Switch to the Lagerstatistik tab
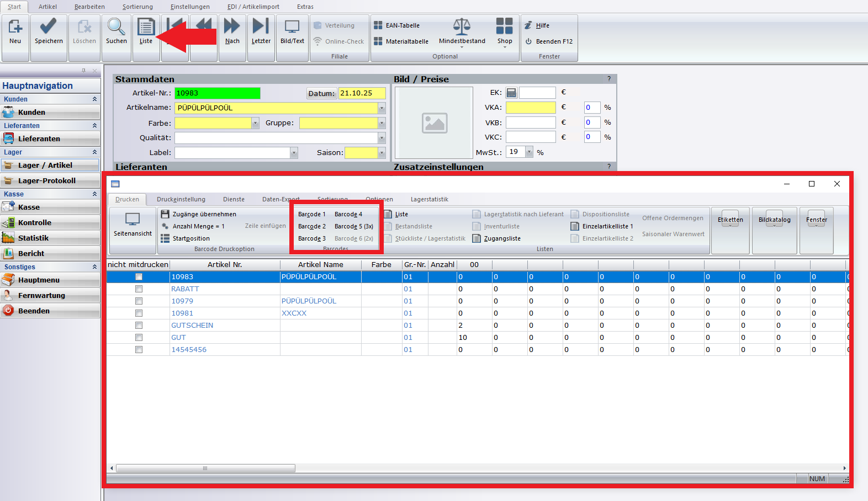Image resolution: width=868 pixels, height=501 pixels. 429,199
